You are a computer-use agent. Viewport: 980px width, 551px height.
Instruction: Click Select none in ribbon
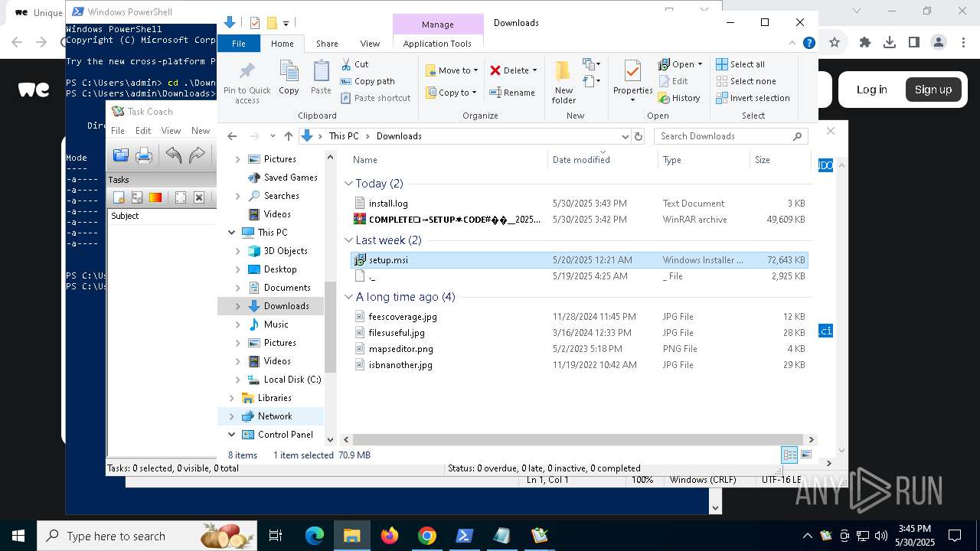click(x=746, y=81)
